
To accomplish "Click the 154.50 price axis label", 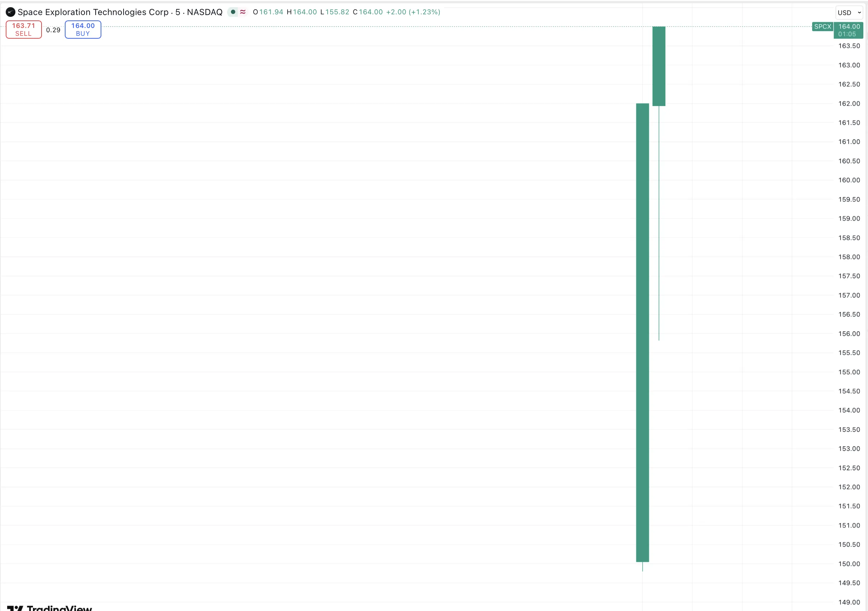I will (849, 391).
